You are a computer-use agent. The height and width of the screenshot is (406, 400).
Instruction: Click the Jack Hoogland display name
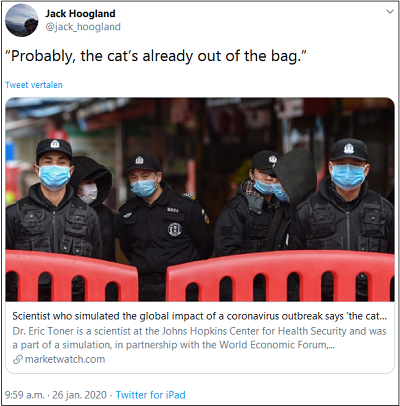(80, 14)
